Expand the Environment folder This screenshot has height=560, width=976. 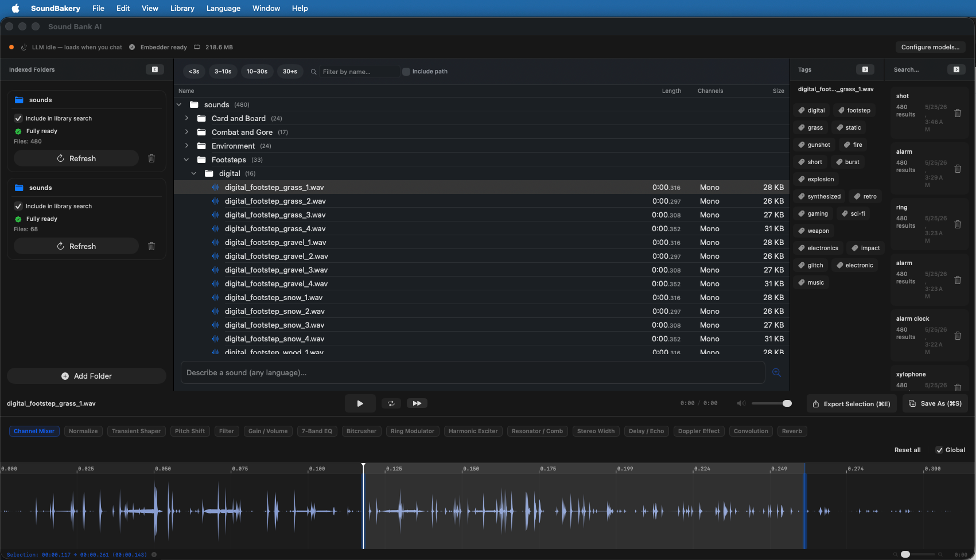[186, 146]
